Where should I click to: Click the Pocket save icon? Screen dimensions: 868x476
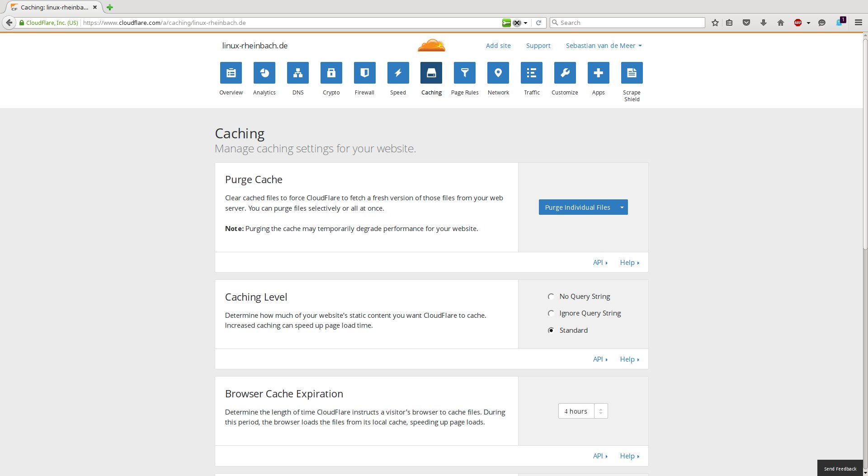pyautogui.click(x=746, y=23)
